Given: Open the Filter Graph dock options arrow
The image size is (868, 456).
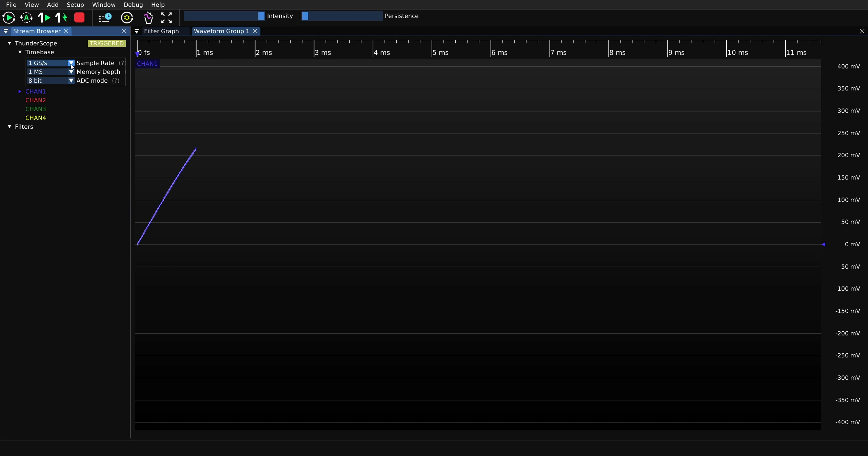Looking at the screenshot, I should pyautogui.click(x=137, y=31).
